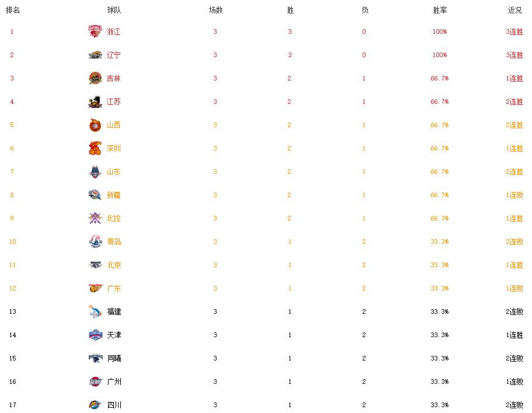The height and width of the screenshot is (413, 532).
Task: Click the 江苏 team logo icon
Action: tap(95, 101)
